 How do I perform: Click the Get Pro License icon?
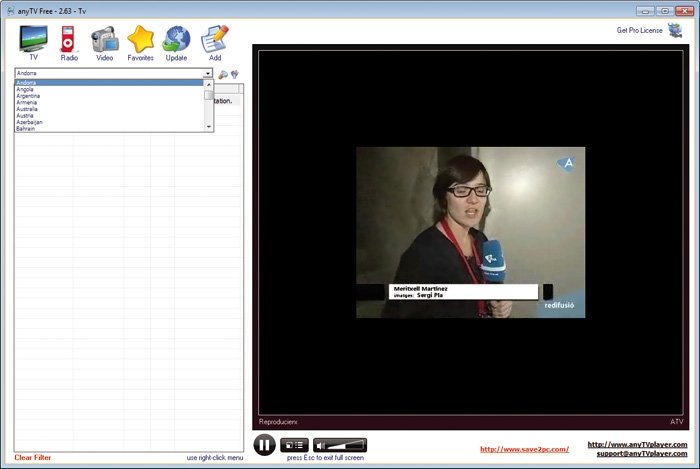[675, 30]
